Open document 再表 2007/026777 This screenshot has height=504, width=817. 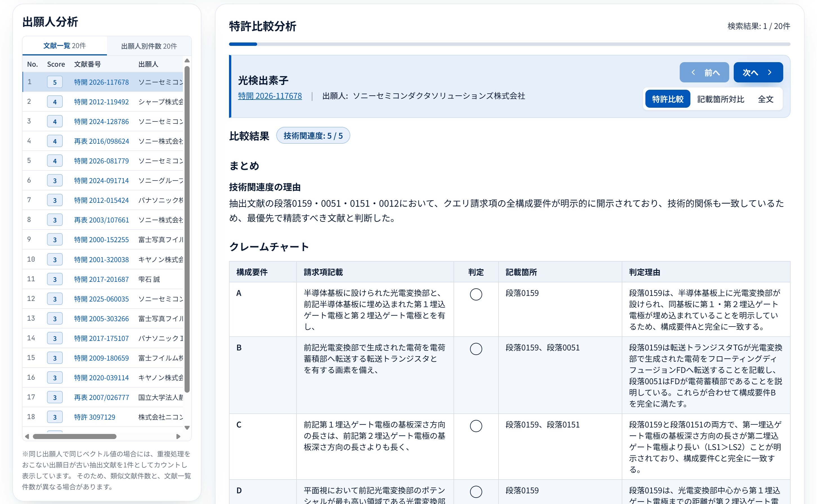[101, 397]
